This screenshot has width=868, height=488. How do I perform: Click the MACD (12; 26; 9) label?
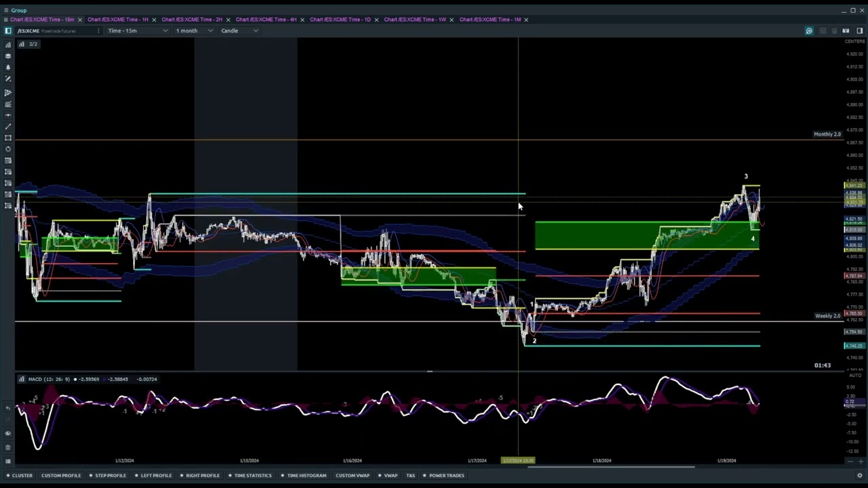[x=49, y=380]
